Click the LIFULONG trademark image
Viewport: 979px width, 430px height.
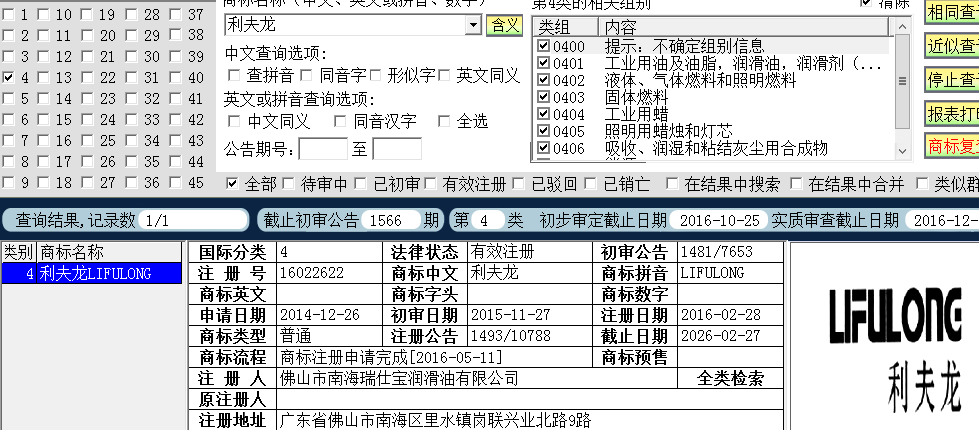pos(895,318)
